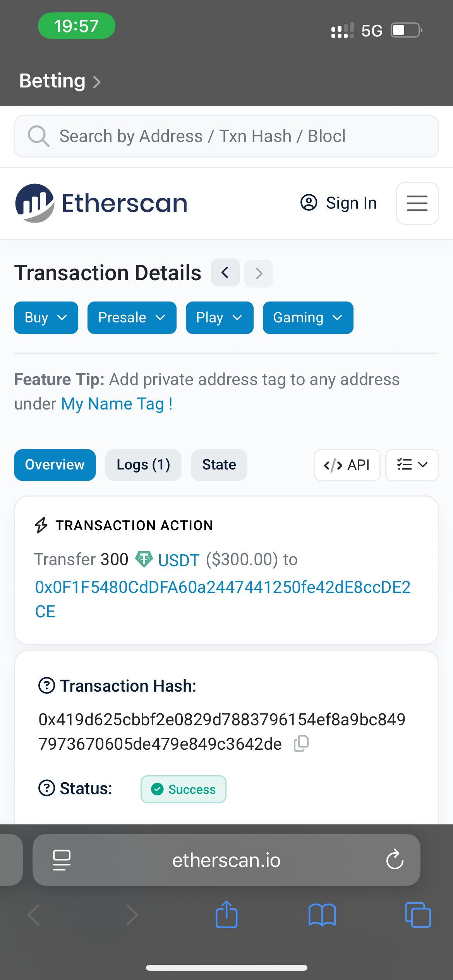Open the API button

coord(347,465)
